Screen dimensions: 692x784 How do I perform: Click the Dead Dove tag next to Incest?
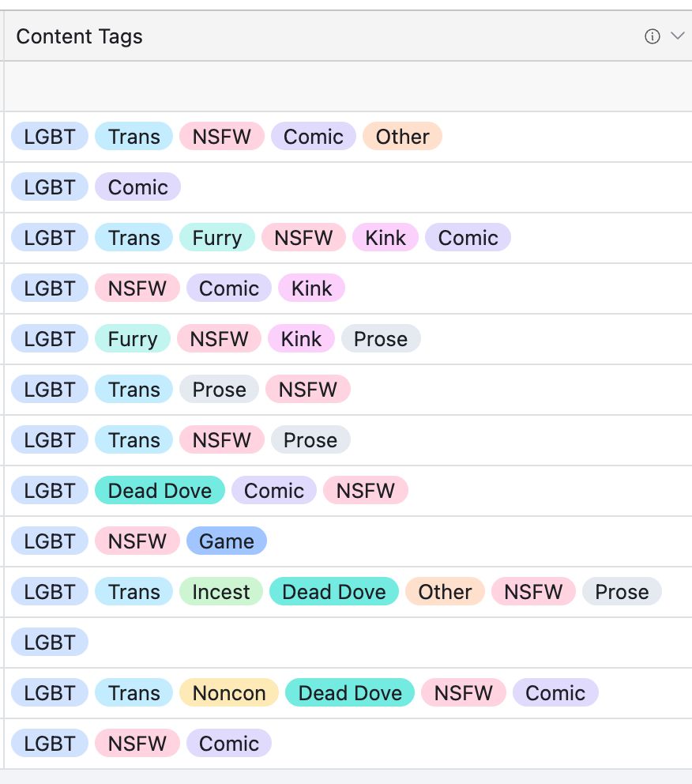334,592
